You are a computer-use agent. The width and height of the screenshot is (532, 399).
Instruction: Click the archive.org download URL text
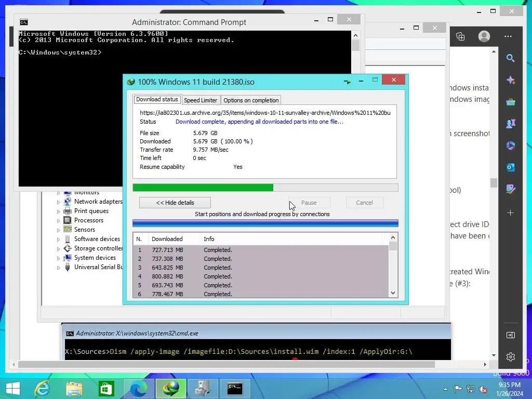point(265,113)
